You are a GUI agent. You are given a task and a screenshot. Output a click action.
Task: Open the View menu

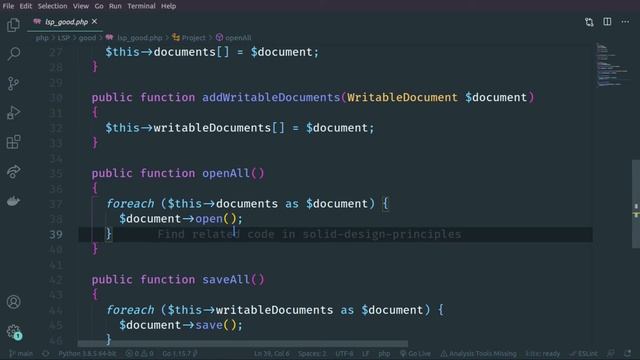pos(81,6)
